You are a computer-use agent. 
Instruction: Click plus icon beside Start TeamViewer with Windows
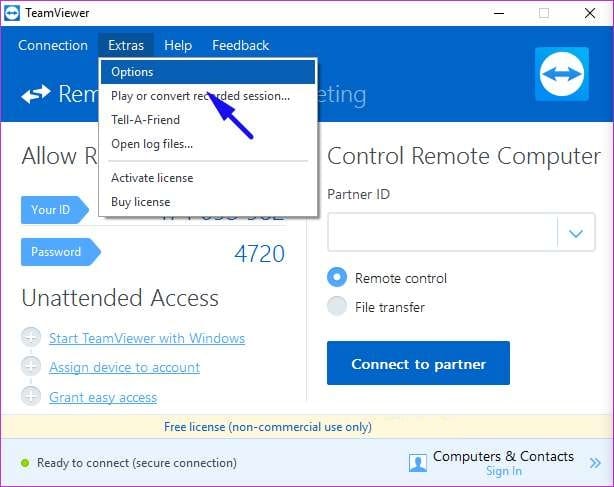tap(31, 337)
